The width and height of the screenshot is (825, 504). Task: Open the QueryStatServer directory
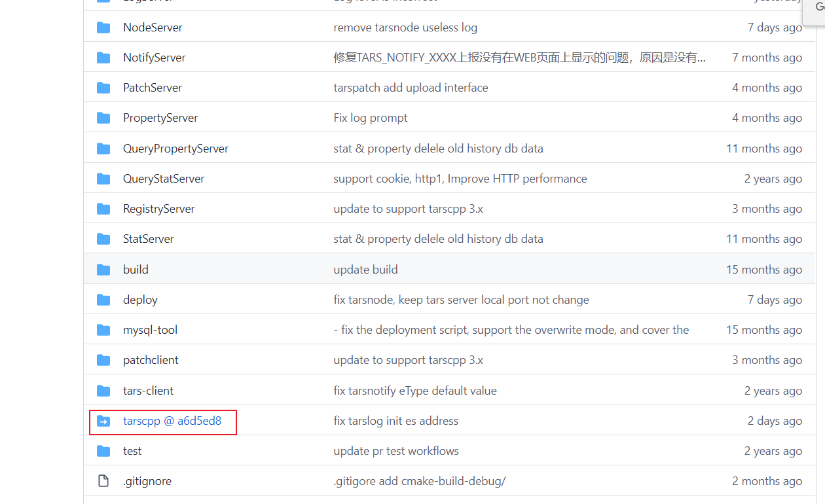pos(164,179)
